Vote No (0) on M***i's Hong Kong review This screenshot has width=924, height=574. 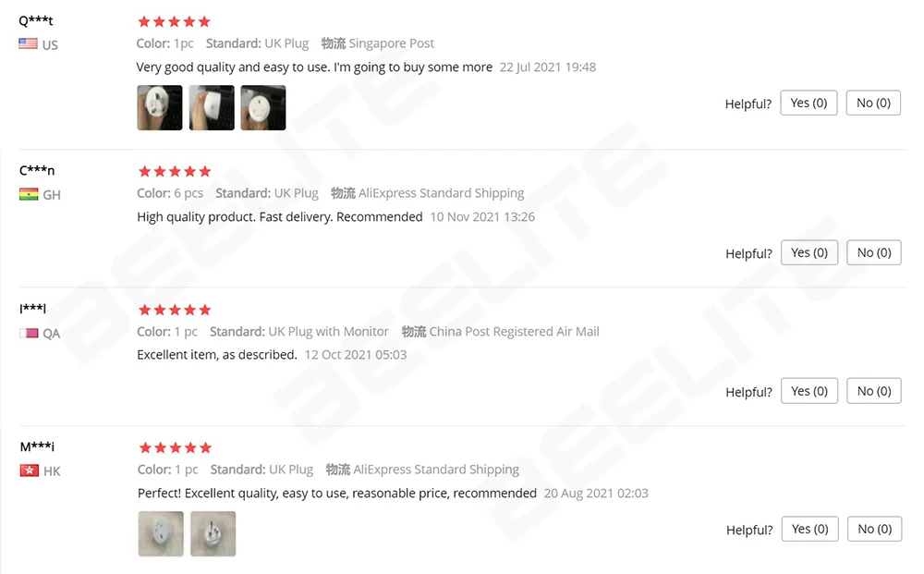click(874, 529)
